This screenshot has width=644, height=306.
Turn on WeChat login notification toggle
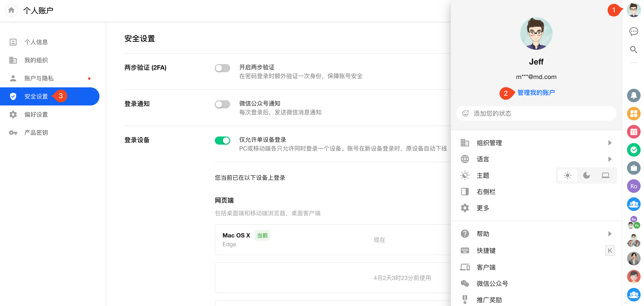[222, 104]
